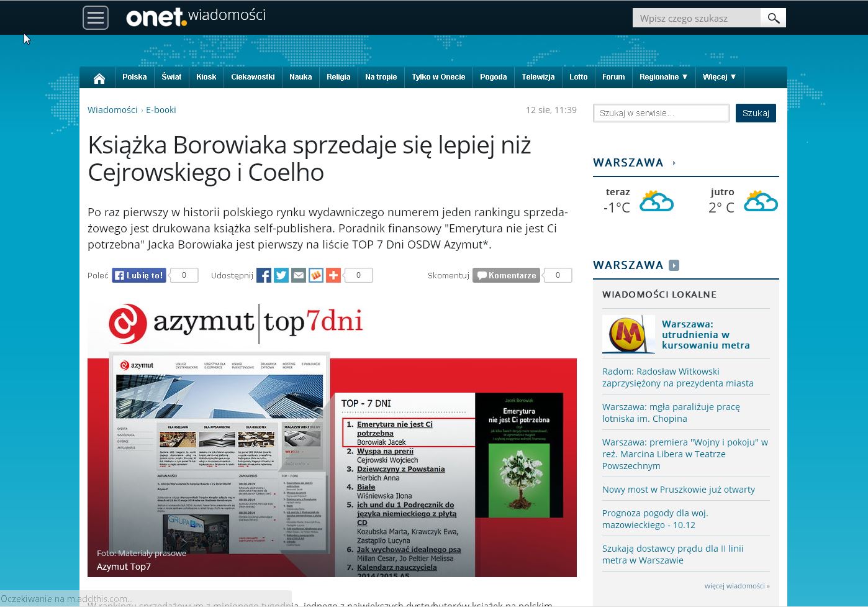
Task: Click the Lubię to! Facebook like button
Action: click(139, 275)
